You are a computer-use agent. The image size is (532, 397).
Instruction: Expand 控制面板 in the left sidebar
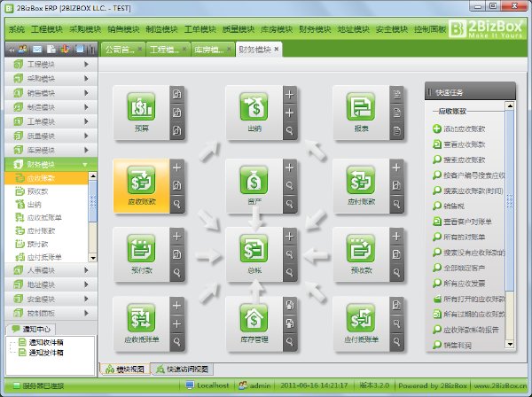[x=51, y=313]
